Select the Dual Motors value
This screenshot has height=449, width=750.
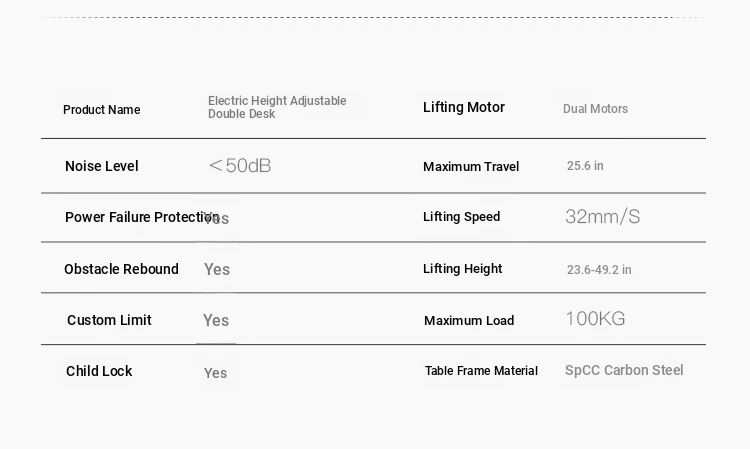(x=595, y=109)
